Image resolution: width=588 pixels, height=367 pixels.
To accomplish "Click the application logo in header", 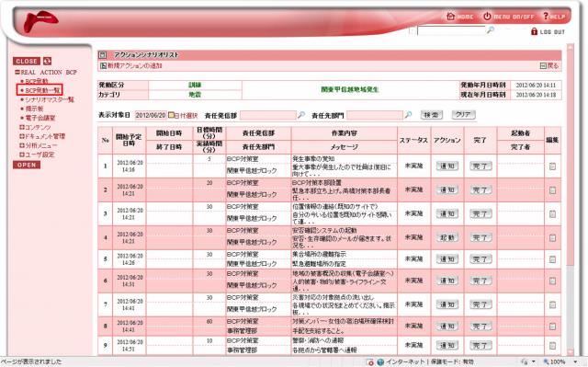I will [40, 21].
